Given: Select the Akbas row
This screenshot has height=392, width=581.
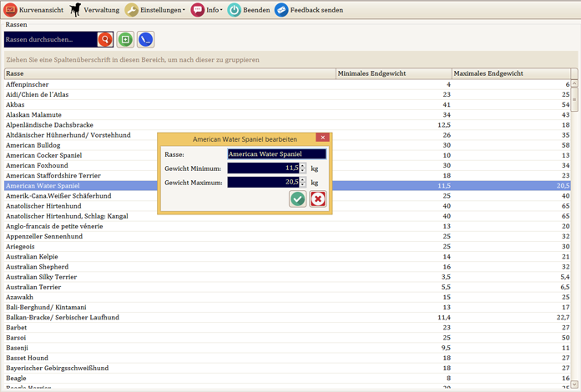Looking at the screenshot, I should click(x=287, y=105).
